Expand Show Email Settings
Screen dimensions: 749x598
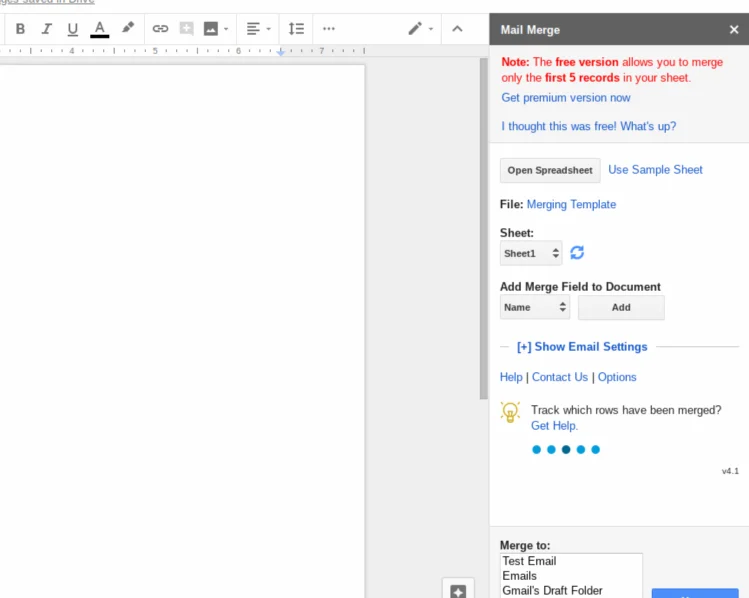click(582, 347)
